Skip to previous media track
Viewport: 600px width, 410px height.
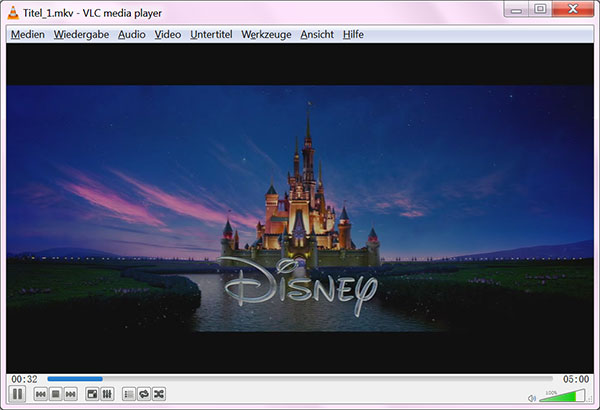(41, 394)
